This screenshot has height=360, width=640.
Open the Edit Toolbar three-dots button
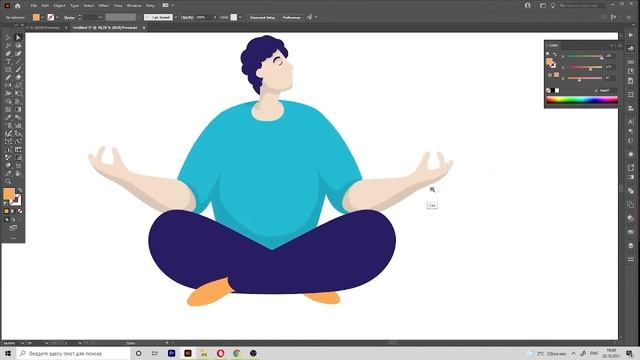13,238
